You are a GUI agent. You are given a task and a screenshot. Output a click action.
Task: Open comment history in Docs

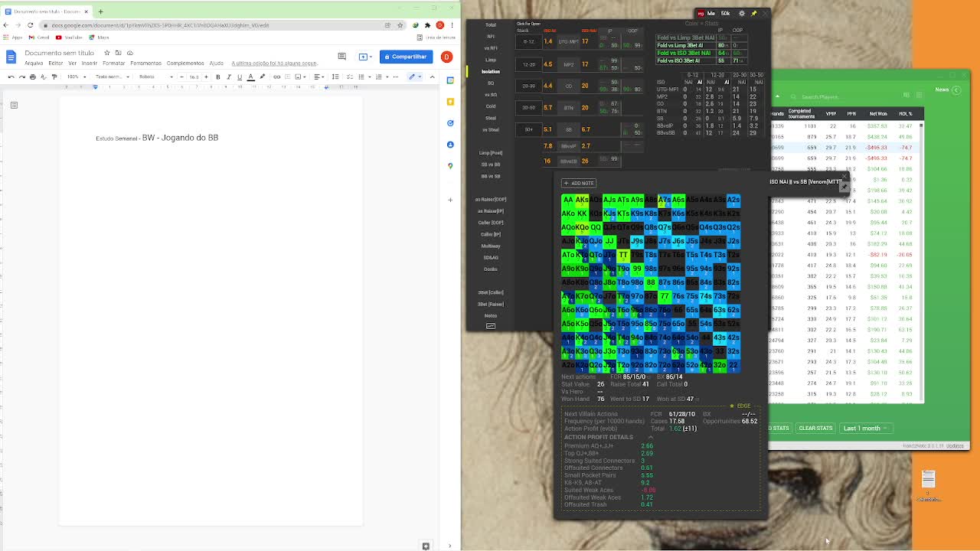point(341,57)
